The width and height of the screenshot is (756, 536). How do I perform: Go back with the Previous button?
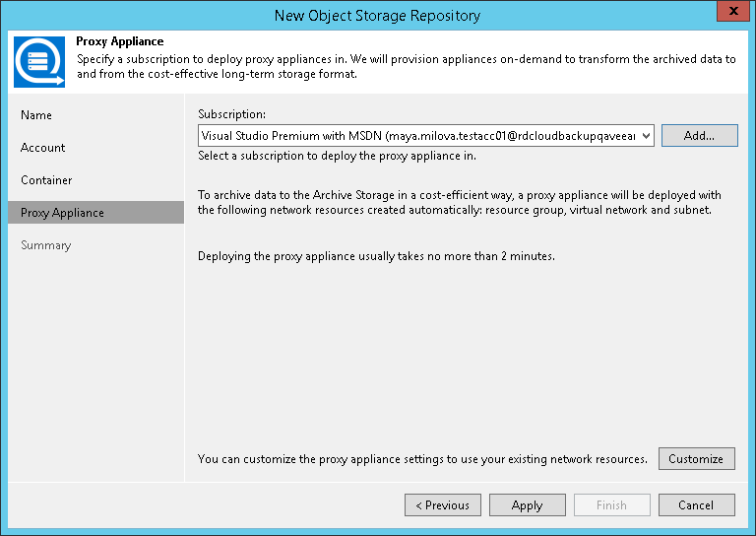(x=442, y=505)
